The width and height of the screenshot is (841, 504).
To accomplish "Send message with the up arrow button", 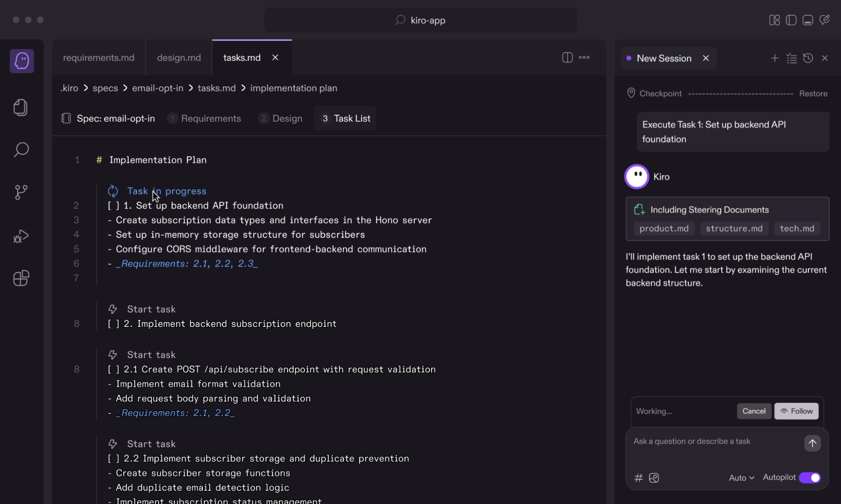I will [x=812, y=443].
